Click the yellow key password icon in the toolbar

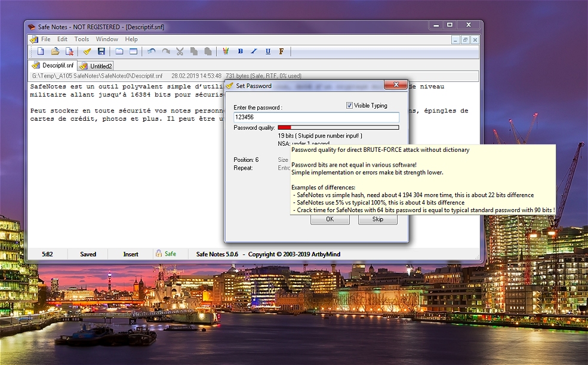[87, 51]
